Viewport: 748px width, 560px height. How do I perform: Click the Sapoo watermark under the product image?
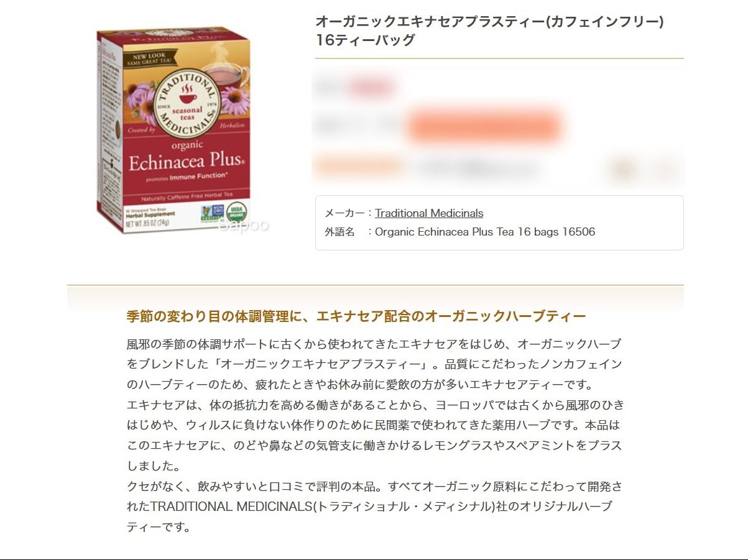244,224
